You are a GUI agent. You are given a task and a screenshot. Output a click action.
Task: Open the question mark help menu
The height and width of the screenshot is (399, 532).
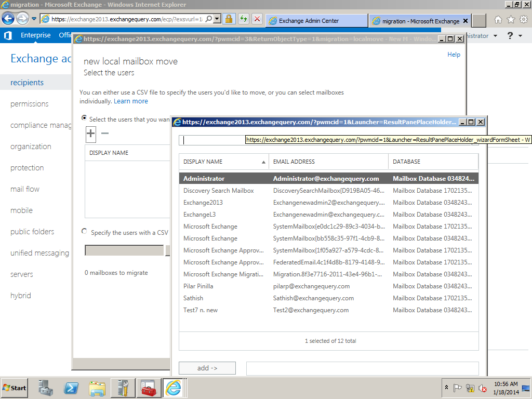point(511,36)
